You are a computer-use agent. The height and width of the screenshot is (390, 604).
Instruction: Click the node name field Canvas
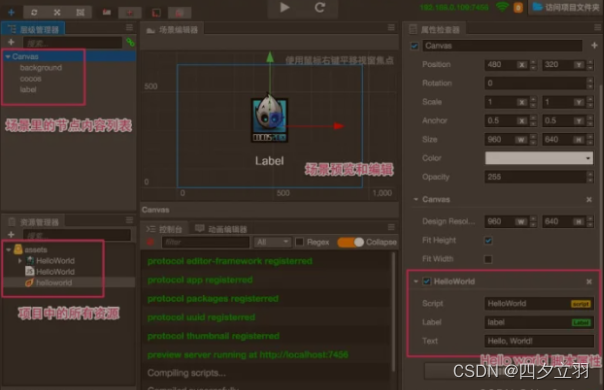coord(502,46)
